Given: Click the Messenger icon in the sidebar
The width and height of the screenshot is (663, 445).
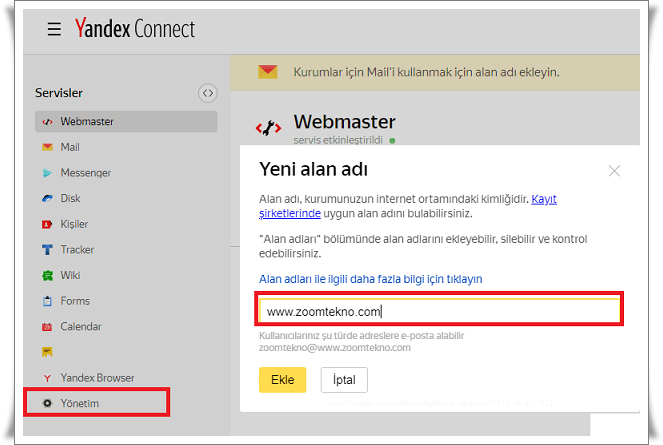Looking at the screenshot, I should coord(47,173).
